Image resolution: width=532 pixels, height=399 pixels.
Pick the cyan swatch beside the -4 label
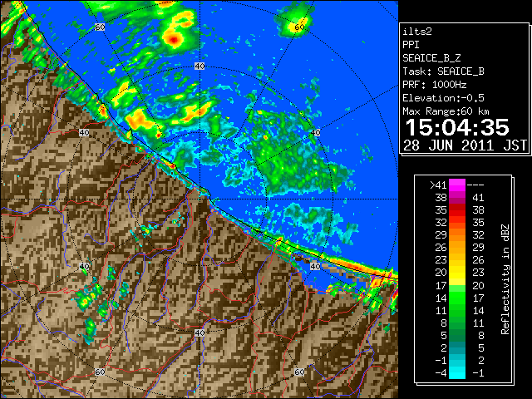pyautogui.click(x=457, y=372)
